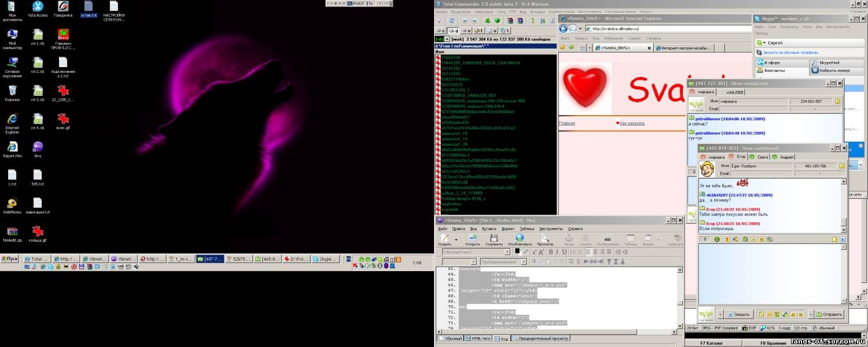The image size is (868, 347).
Task: Click the black text color swatch in Nvu
Action: click(517, 251)
